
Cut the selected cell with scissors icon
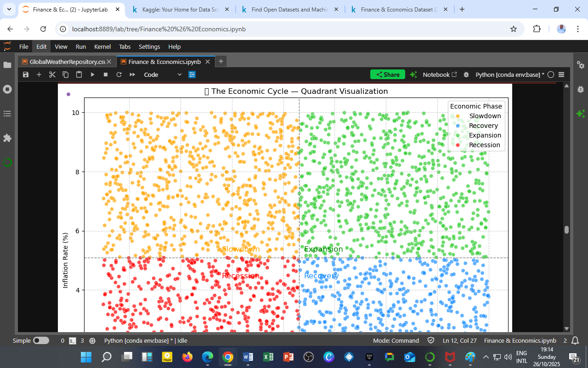click(52, 75)
